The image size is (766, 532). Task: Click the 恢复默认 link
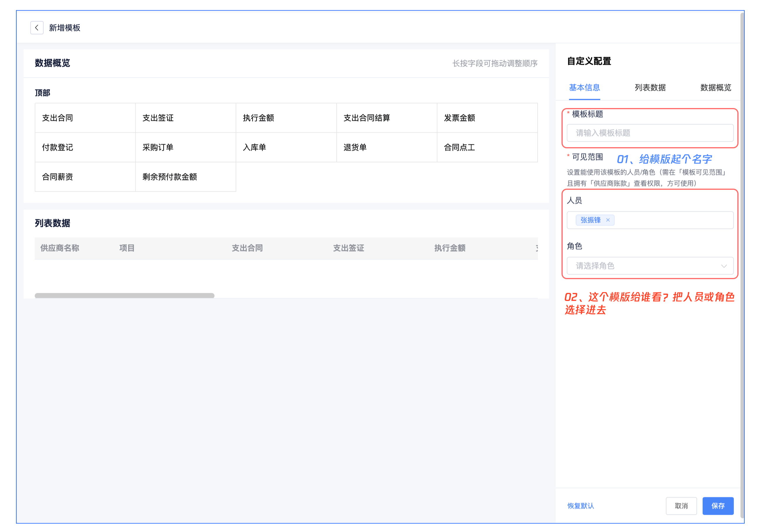pos(580,506)
